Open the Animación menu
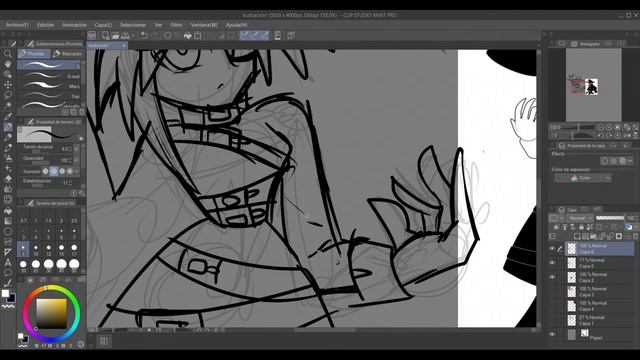 tap(74, 25)
